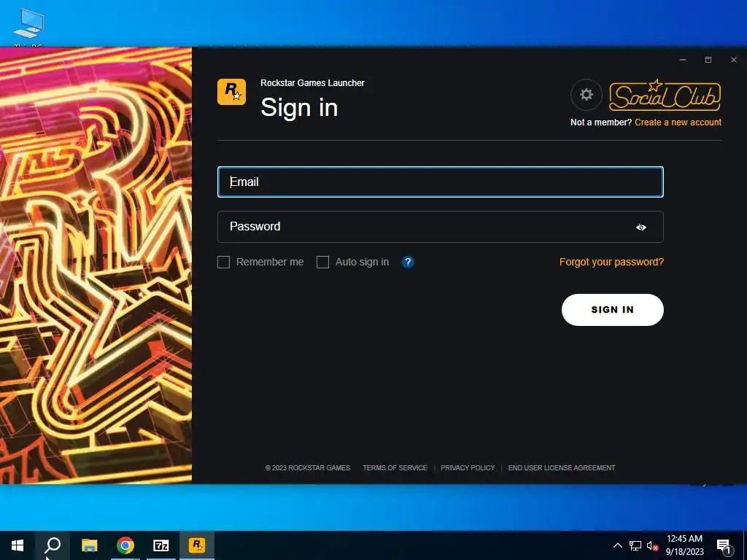
Task: Select the Password input field
Action: [x=440, y=227]
